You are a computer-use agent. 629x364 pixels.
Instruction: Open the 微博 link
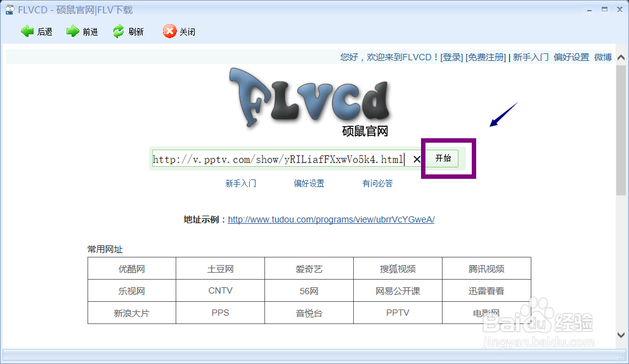[603, 57]
